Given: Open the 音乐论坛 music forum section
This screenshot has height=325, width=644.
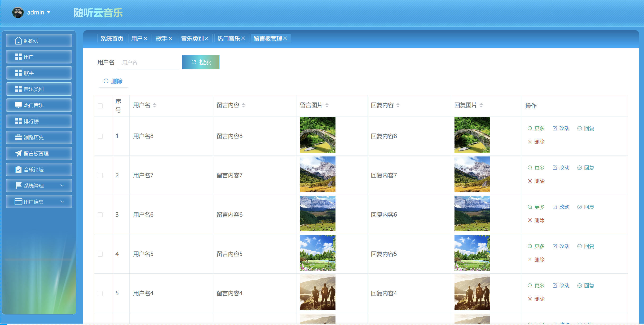Looking at the screenshot, I should (x=39, y=169).
